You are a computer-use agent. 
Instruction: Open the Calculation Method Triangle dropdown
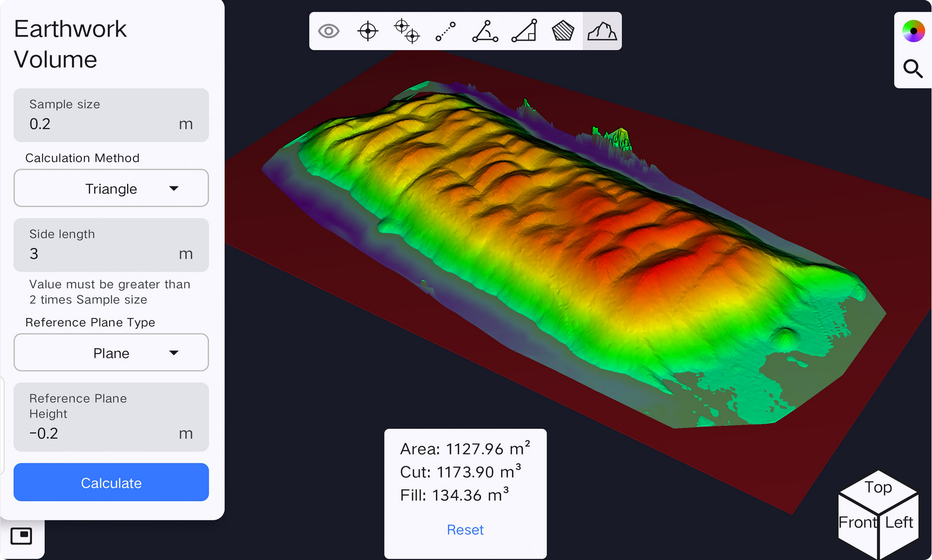111,188
